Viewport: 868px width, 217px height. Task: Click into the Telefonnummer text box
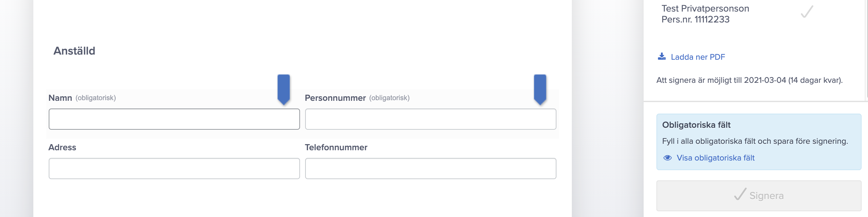(430, 169)
